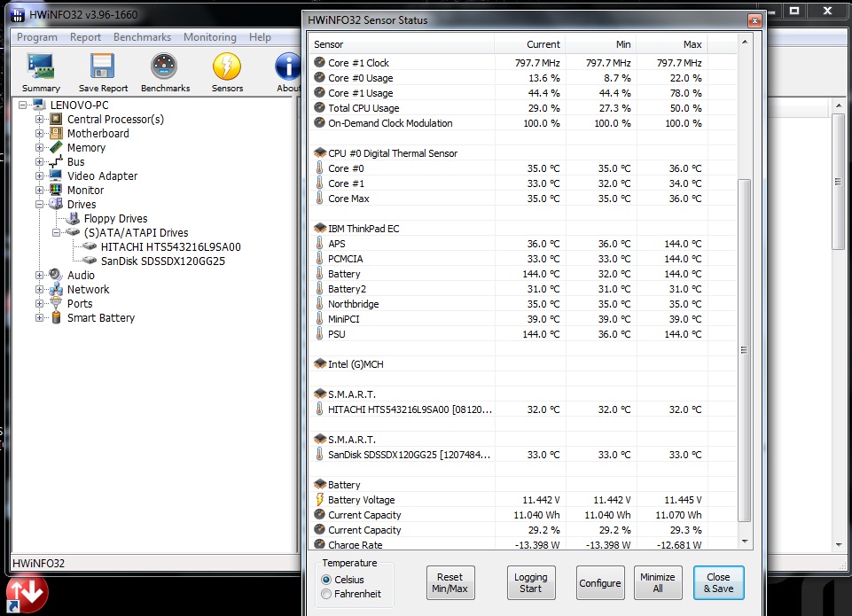The height and width of the screenshot is (616, 852).
Task: Click the Close & Save button
Action: click(x=718, y=582)
